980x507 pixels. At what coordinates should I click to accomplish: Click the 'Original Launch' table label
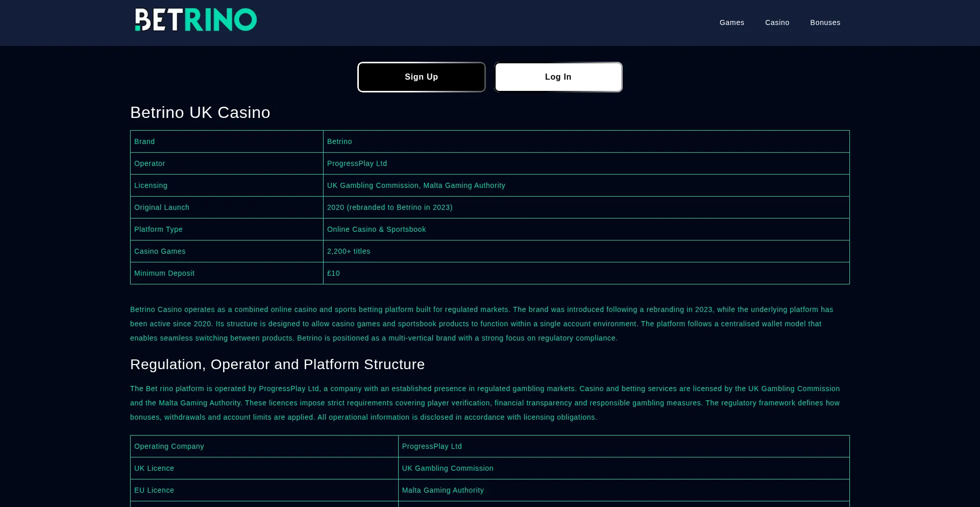162,207
